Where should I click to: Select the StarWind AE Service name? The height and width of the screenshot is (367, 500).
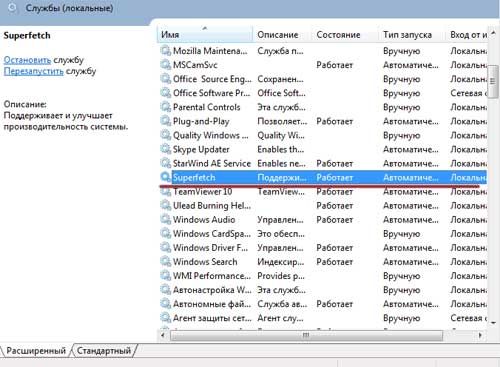click(x=212, y=163)
